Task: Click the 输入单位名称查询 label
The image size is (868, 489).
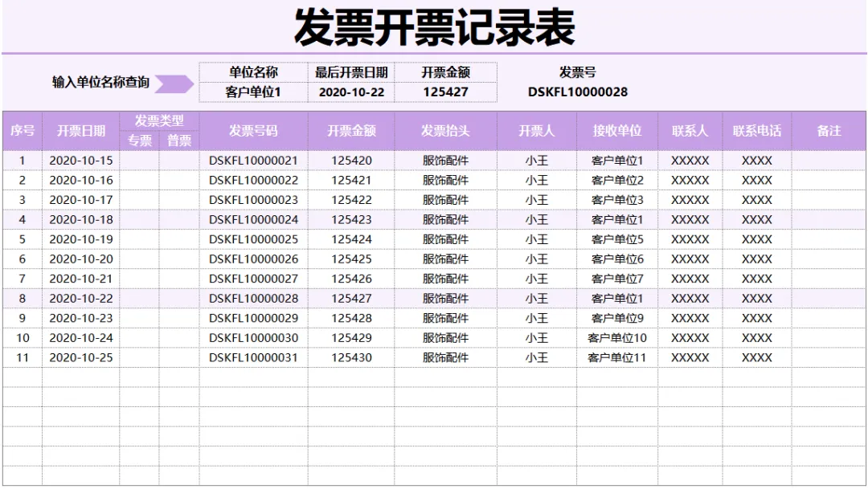Action: tap(100, 83)
